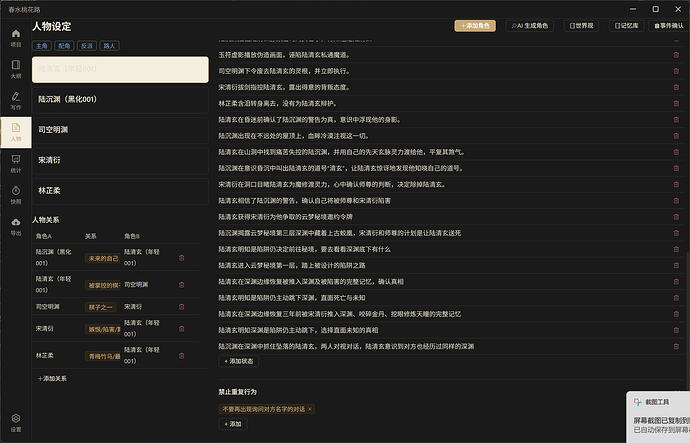Click the 截图工具 notification popup
The image size is (690, 443).
658,417
